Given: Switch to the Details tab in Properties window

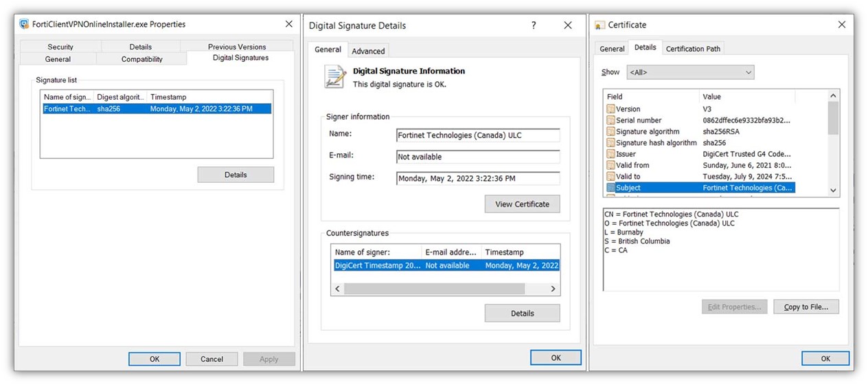Looking at the screenshot, I should [x=141, y=47].
